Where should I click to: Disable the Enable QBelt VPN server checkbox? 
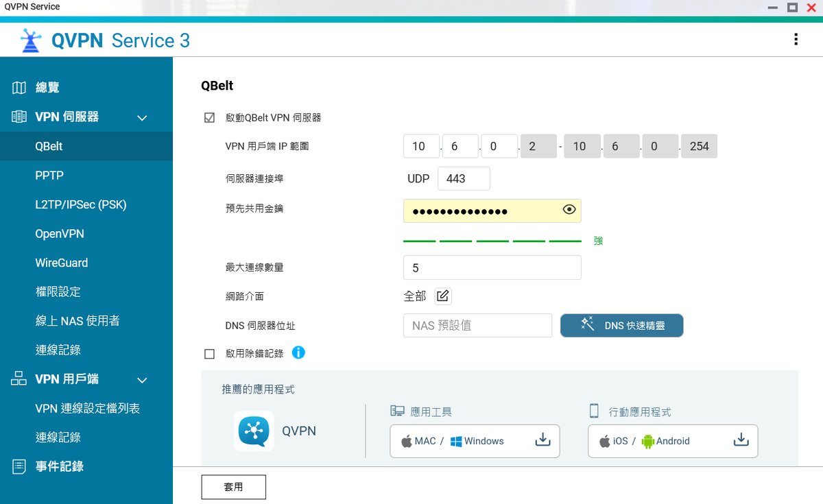pyautogui.click(x=210, y=118)
